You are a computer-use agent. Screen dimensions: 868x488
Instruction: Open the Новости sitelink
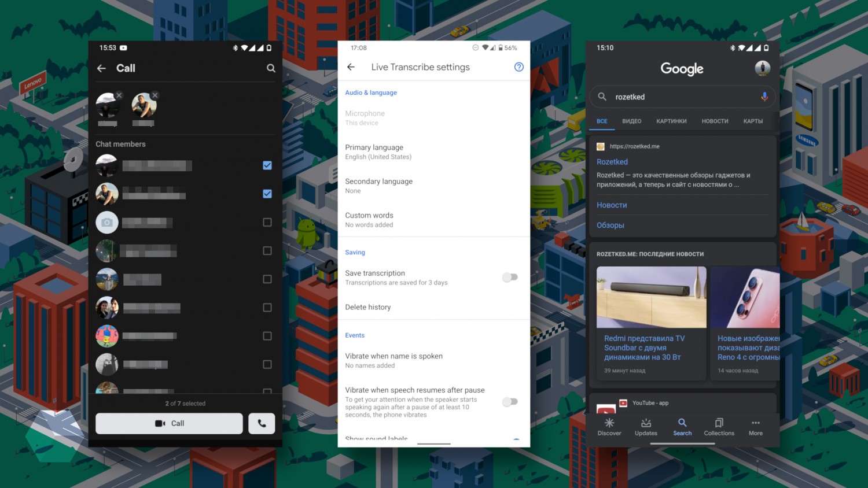612,205
